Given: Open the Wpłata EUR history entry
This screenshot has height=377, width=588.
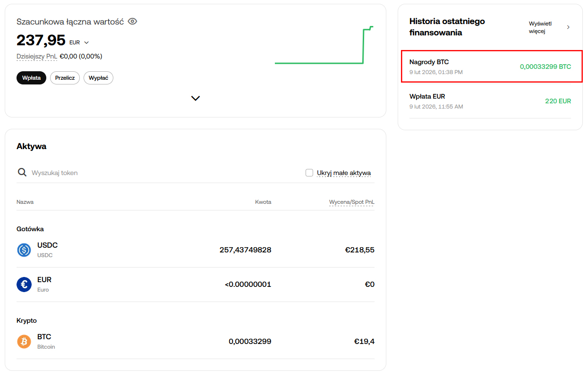Looking at the screenshot, I should click(x=490, y=101).
